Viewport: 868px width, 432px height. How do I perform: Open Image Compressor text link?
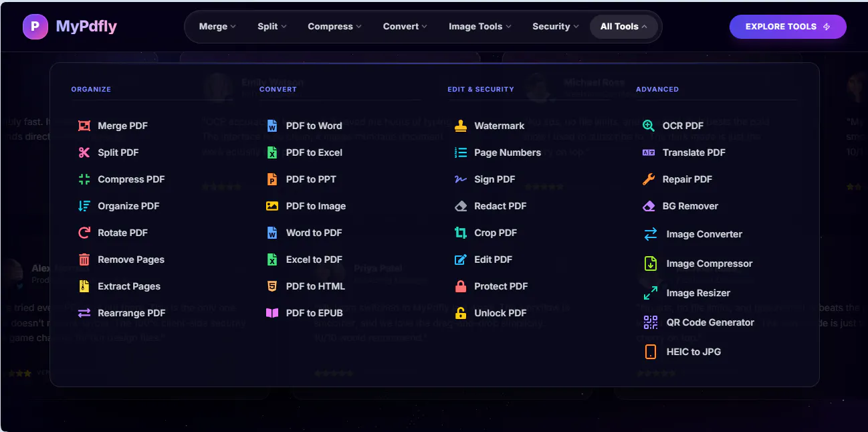click(x=710, y=263)
